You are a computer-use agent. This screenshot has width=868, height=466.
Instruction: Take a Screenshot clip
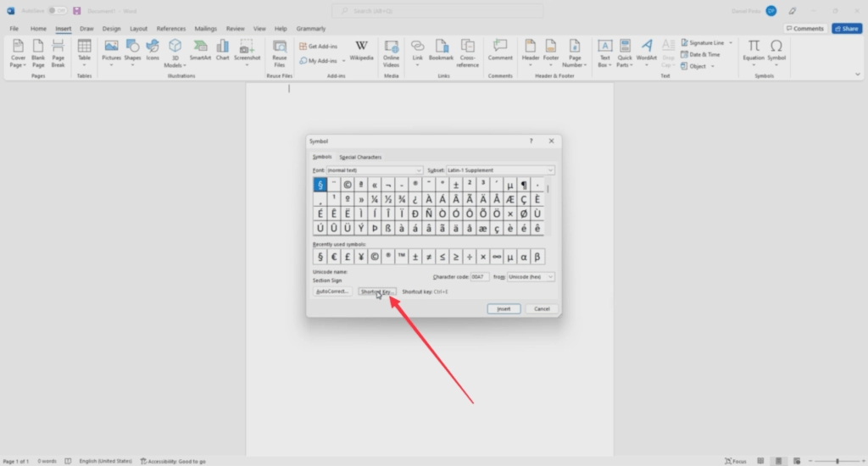tap(247, 53)
